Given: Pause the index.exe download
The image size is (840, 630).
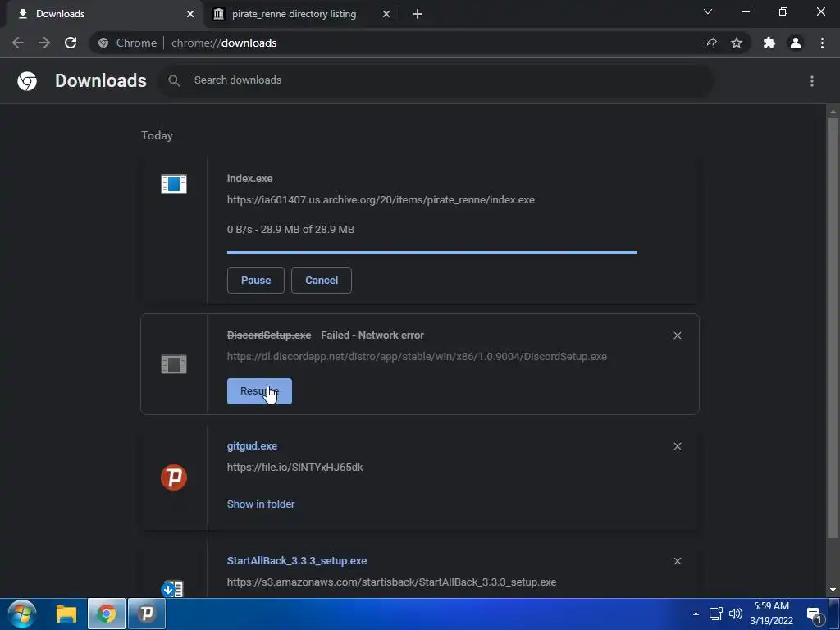Looking at the screenshot, I should pos(256,281).
